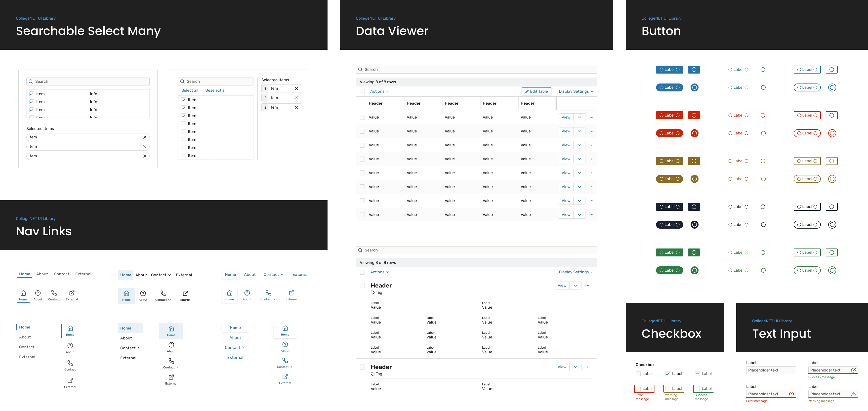Click the question-mark About icon in the blue nav row

[247, 293]
